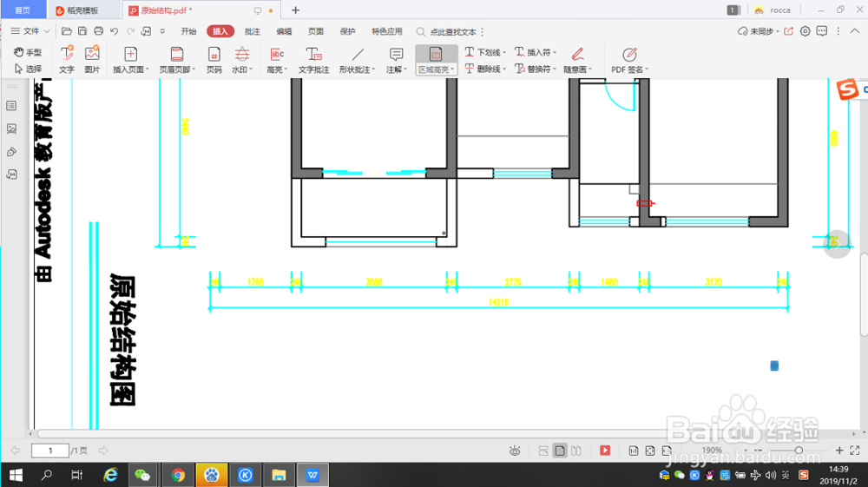The height and width of the screenshot is (487, 868).
Task: Click the 文字 text insert tool
Action: [67, 60]
